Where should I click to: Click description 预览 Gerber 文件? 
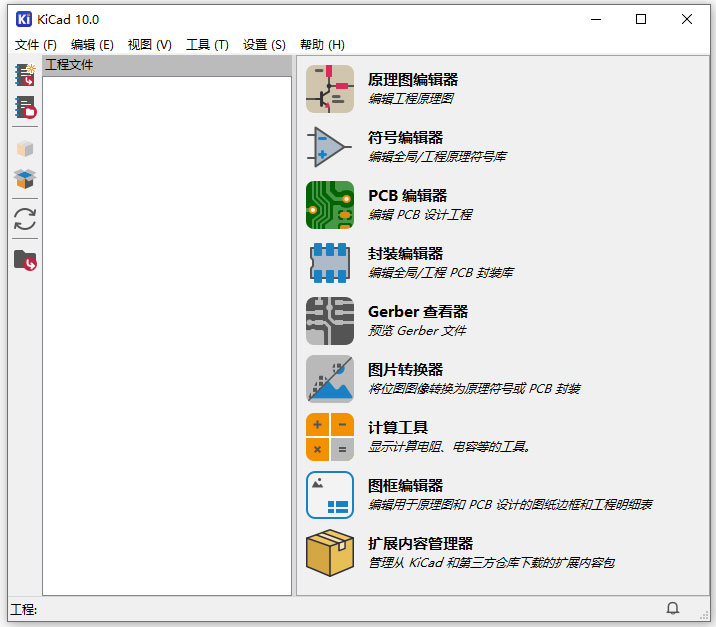click(417, 331)
